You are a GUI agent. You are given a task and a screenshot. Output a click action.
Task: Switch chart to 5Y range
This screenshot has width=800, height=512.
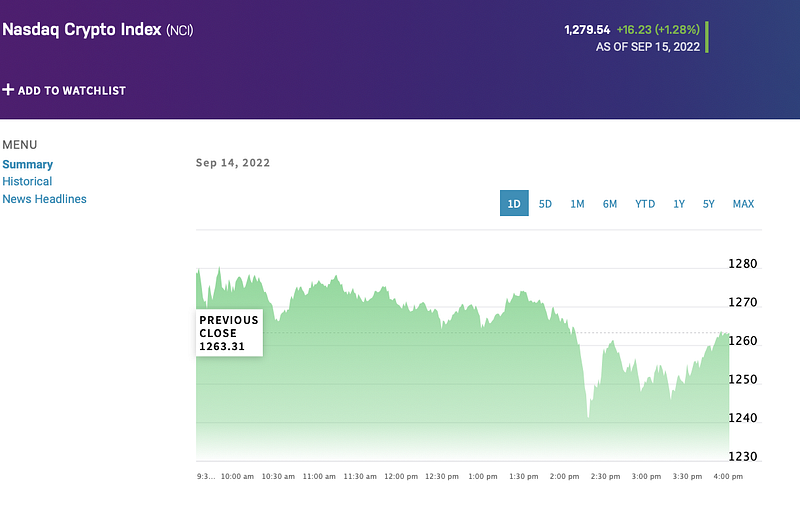click(709, 204)
